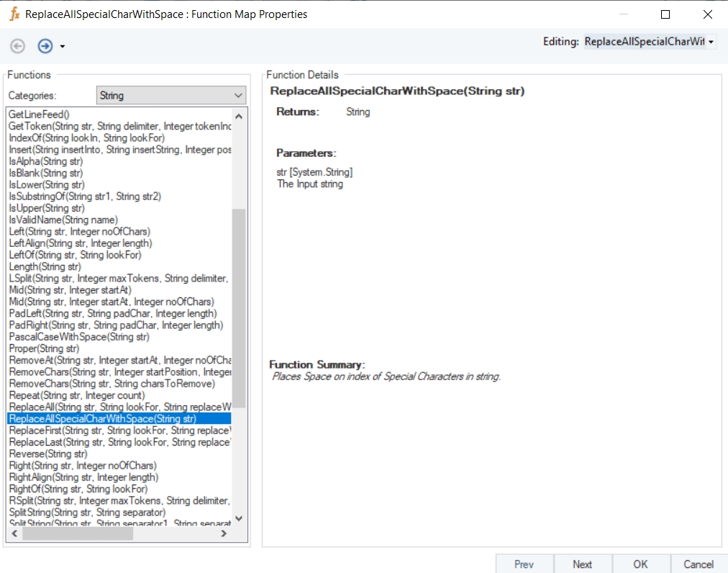Click the horizontal scroll right arrow
This screenshot has width=728, height=573.
[x=224, y=533]
